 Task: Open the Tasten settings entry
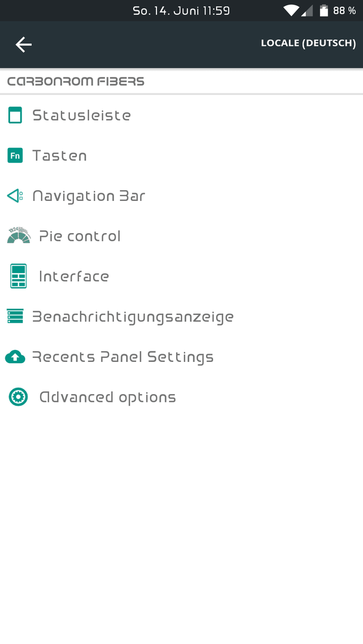tap(181, 156)
